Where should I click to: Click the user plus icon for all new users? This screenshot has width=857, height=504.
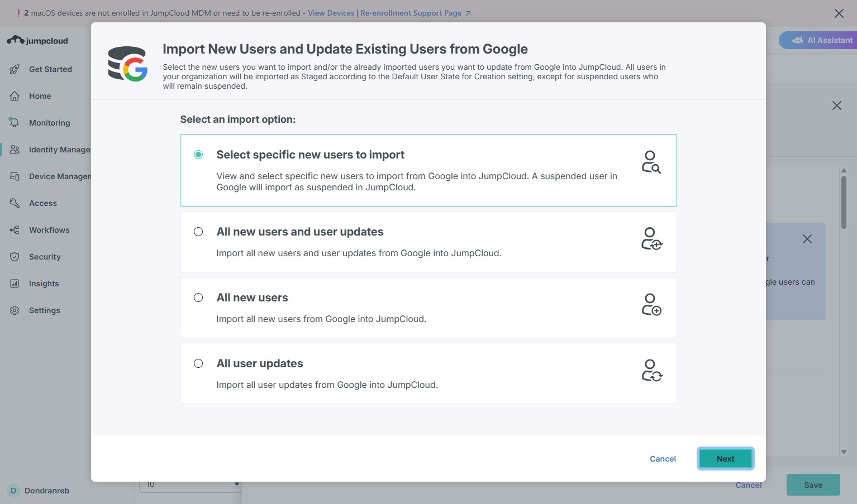pos(651,305)
